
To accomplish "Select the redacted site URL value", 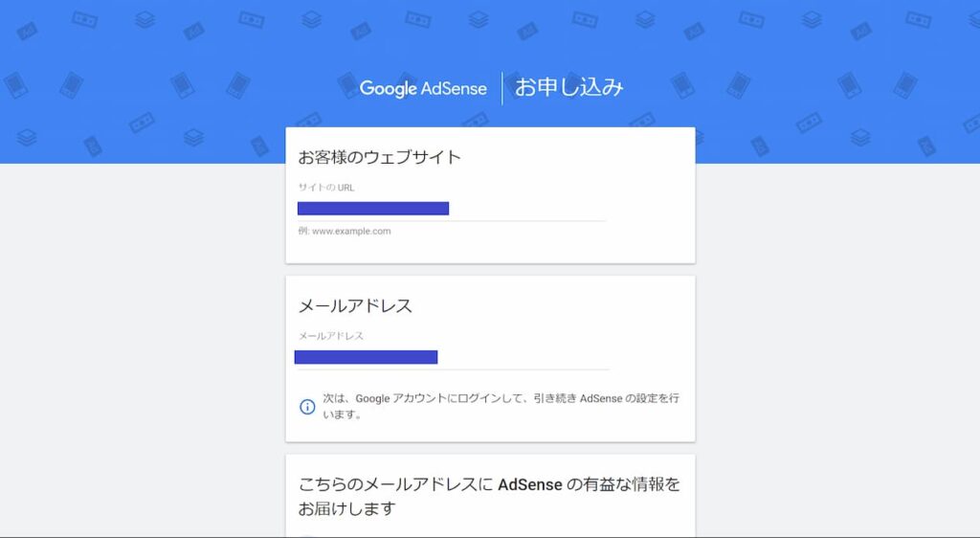I will pyautogui.click(x=373, y=209).
